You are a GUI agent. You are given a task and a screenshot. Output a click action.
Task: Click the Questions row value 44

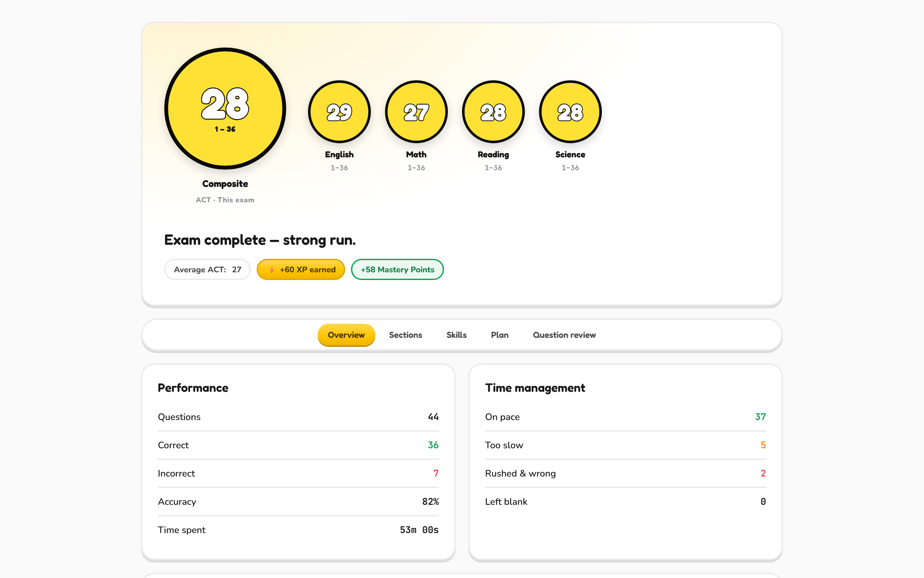[433, 417]
